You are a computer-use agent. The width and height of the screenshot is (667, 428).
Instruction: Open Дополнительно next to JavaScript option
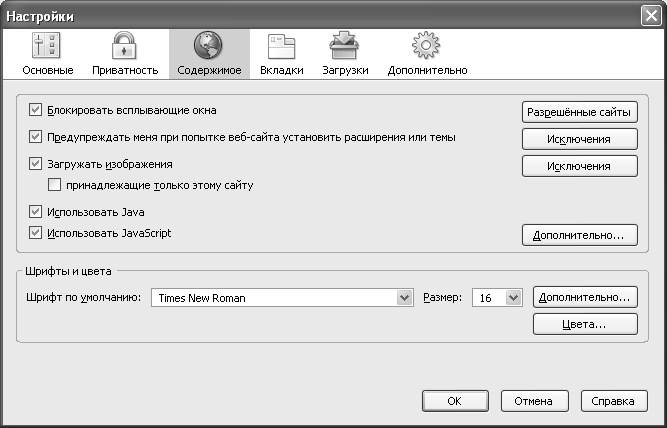pyautogui.click(x=579, y=236)
